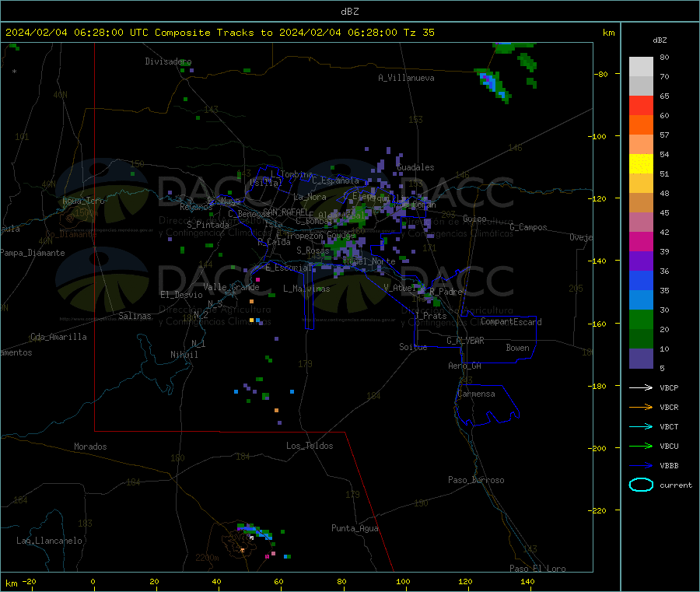Click the Cda_Amarilla place label
This screenshot has width=700, height=592.
point(58,337)
